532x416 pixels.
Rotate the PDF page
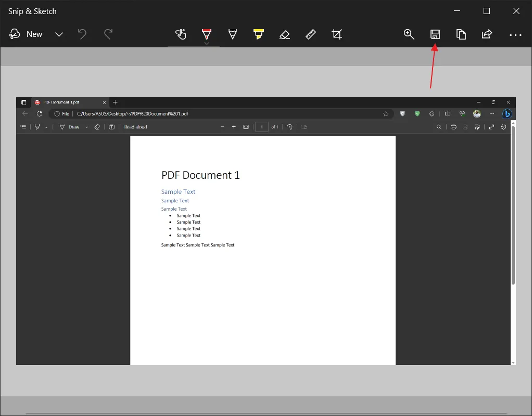point(289,126)
